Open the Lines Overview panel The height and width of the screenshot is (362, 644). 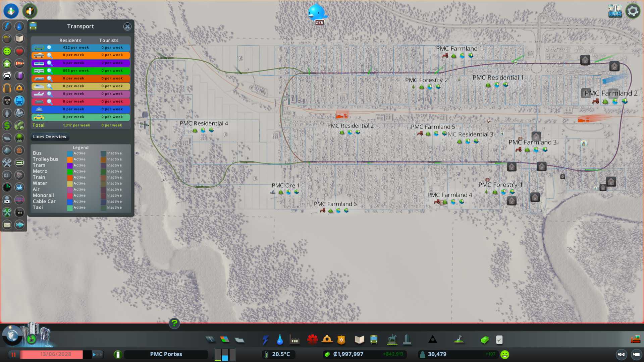50,137
